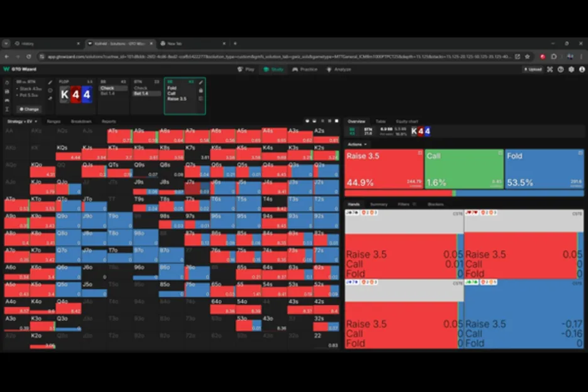The image size is (588, 392).
Task: Toggle the Call action card checkbox
Action: tap(500, 153)
